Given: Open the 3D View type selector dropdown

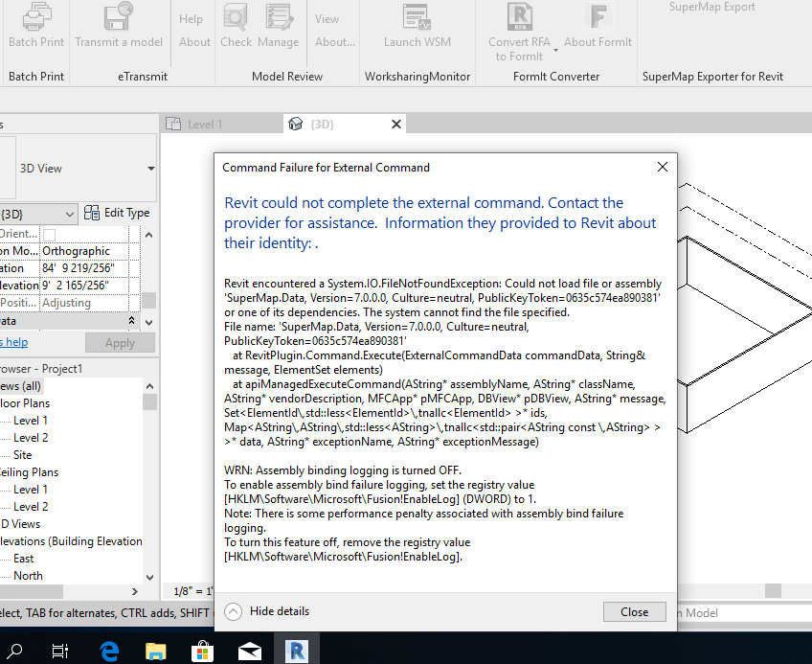Looking at the screenshot, I should (x=150, y=169).
